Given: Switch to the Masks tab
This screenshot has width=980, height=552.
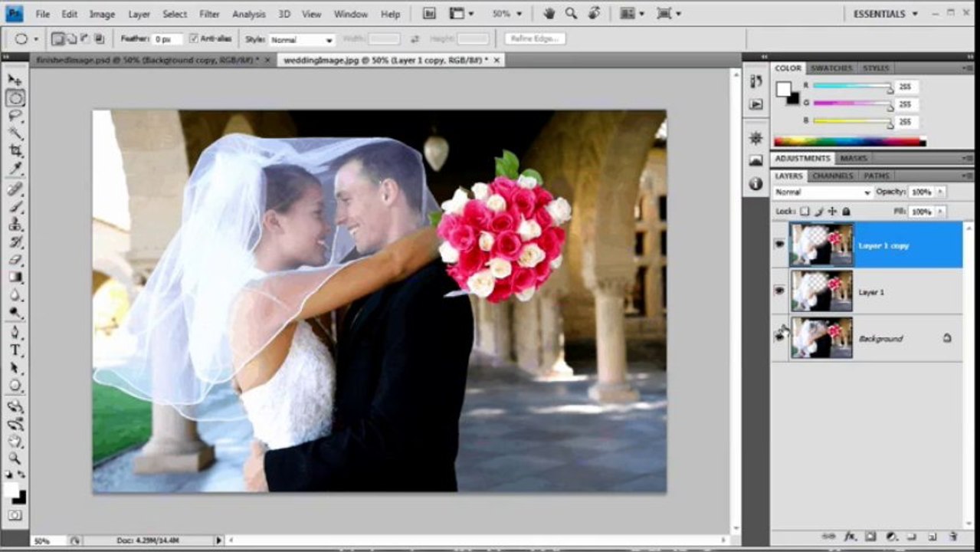Looking at the screenshot, I should [x=854, y=158].
